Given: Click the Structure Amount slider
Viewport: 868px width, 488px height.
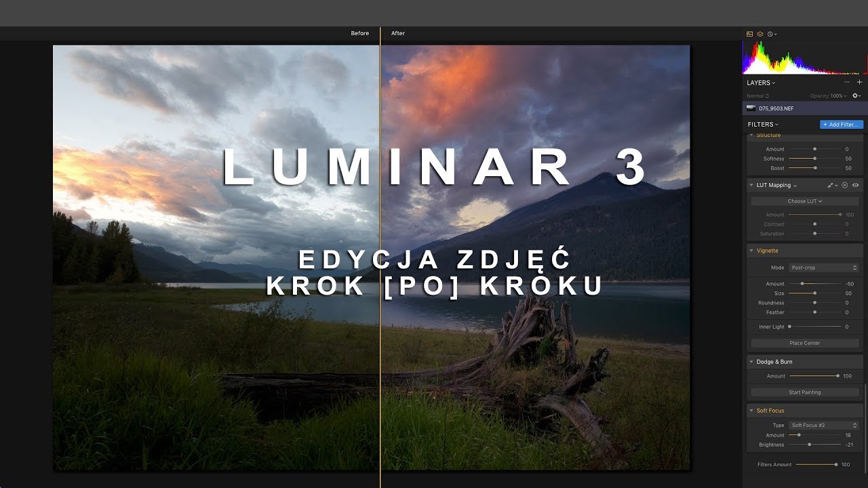Looking at the screenshot, I should click(x=814, y=149).
